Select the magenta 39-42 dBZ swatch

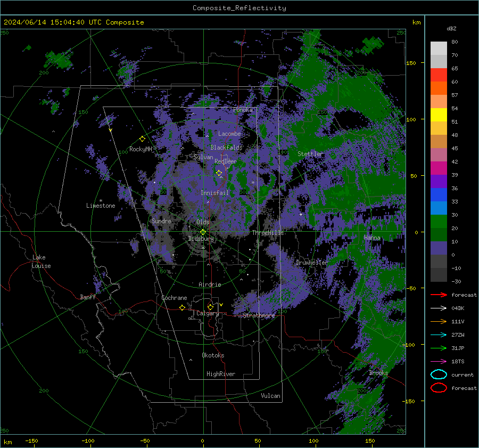click(439, 168)
